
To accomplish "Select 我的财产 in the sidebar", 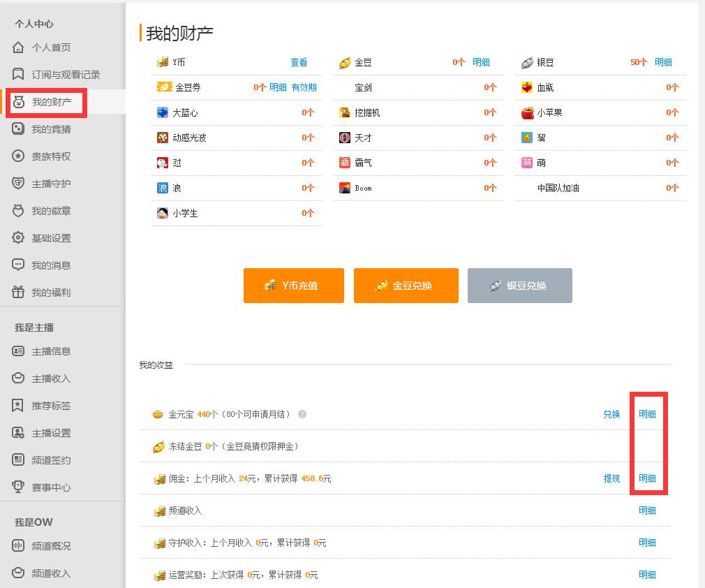I will (43, 101).
